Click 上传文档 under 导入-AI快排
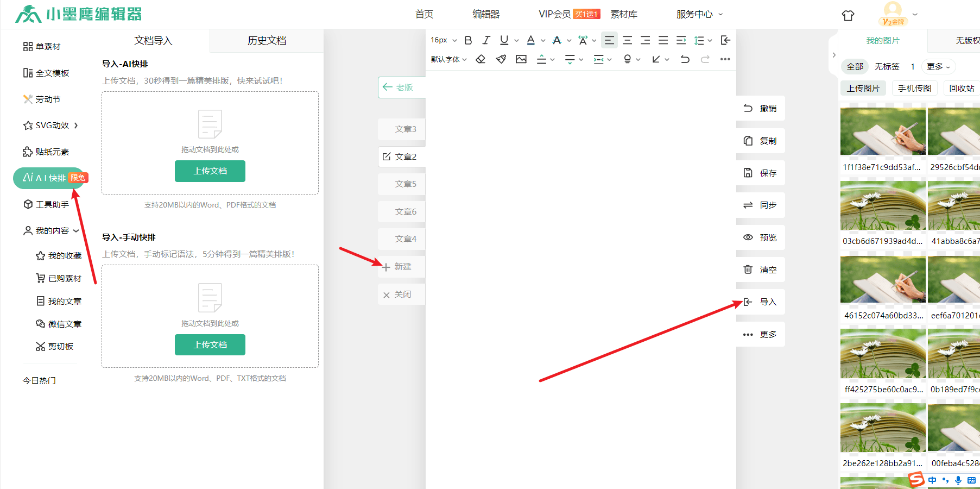The height and width of the screenshot is (489, 980). click(210, 171)
